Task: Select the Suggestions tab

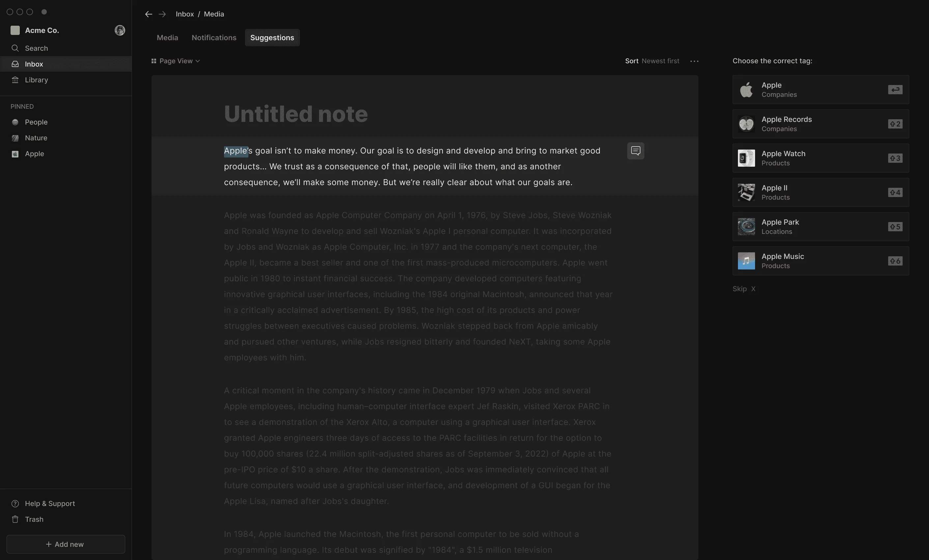Action: pos(272,38)
